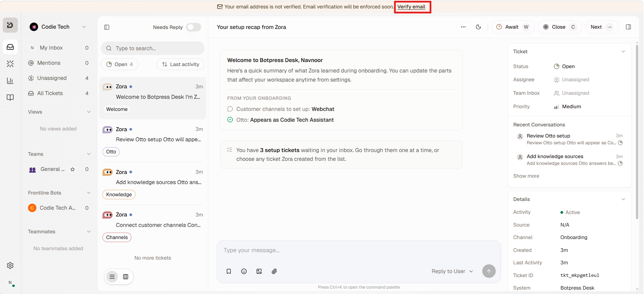Image resolution: width=644 pixels, height=294 pixels.
Task: Collapse the Frontline Bots section
Action: pyautogui.click(x=89, y=193)
